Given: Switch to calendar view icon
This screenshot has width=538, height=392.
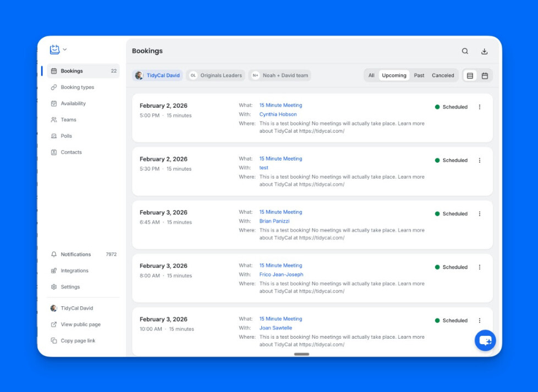Looking at the screenshot, I should click(x=485, y=75).
